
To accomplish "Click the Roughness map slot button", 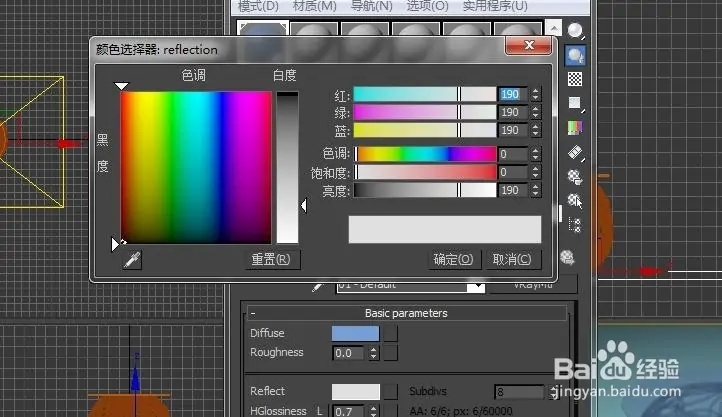I will [x=390, y=353].
